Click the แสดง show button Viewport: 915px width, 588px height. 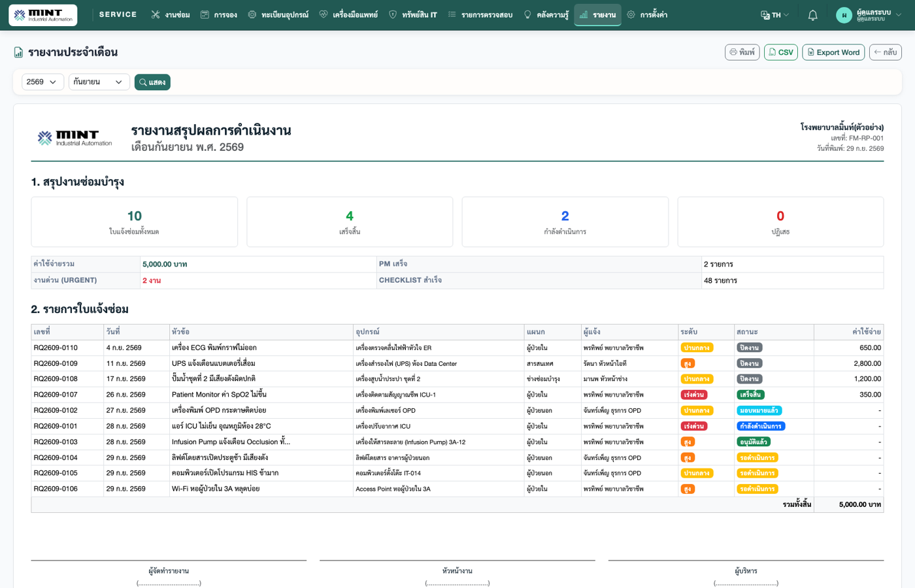tap(152, 82)
